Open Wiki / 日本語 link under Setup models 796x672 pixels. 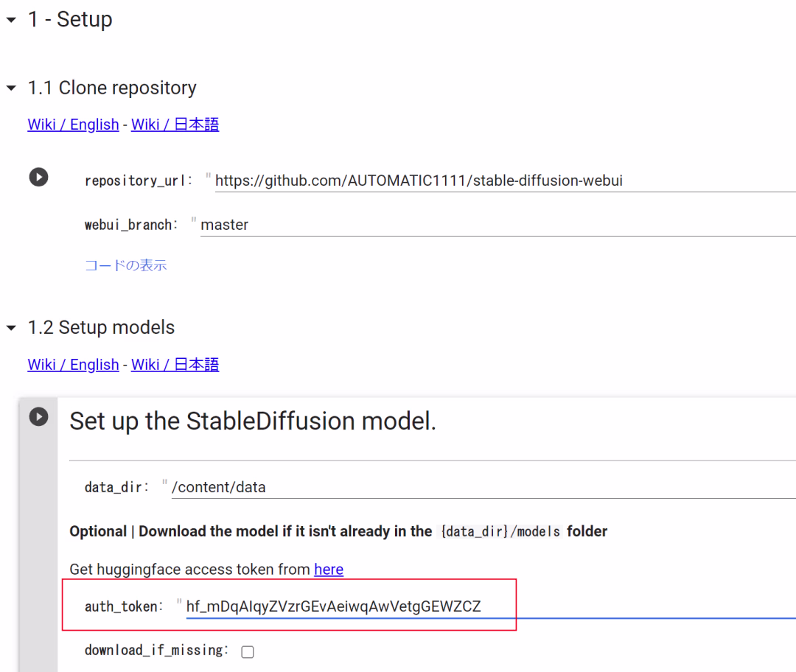pos(175,365)
